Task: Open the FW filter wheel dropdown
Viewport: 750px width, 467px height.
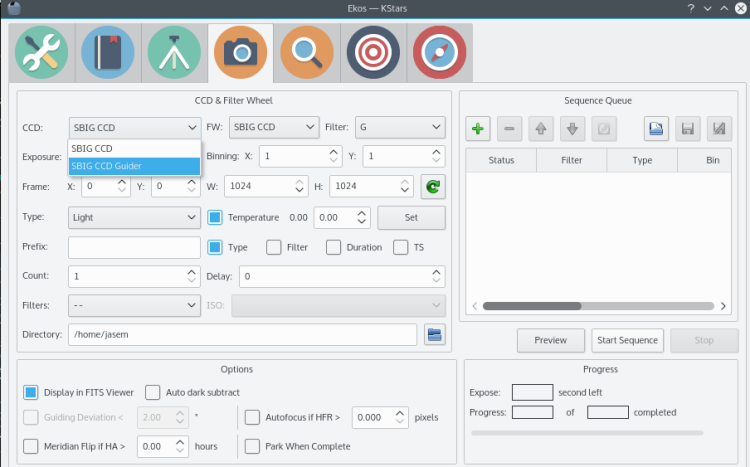Action: tap(274, 127)
